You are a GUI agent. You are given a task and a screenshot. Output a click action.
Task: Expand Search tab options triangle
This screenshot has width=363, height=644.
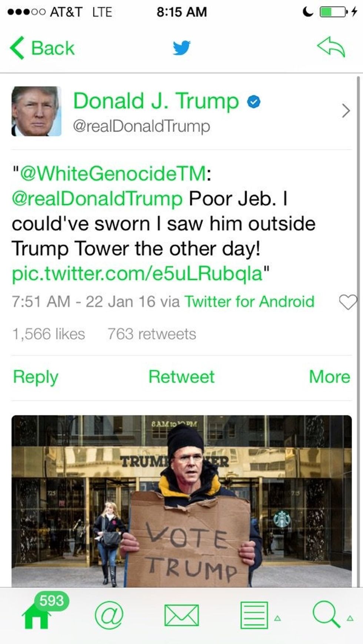[350, 618]
